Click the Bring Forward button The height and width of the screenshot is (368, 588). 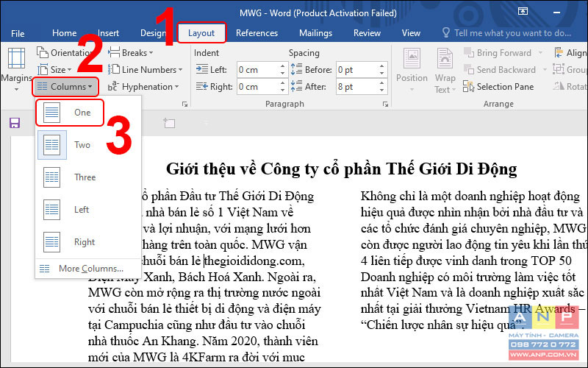[498, 53]
